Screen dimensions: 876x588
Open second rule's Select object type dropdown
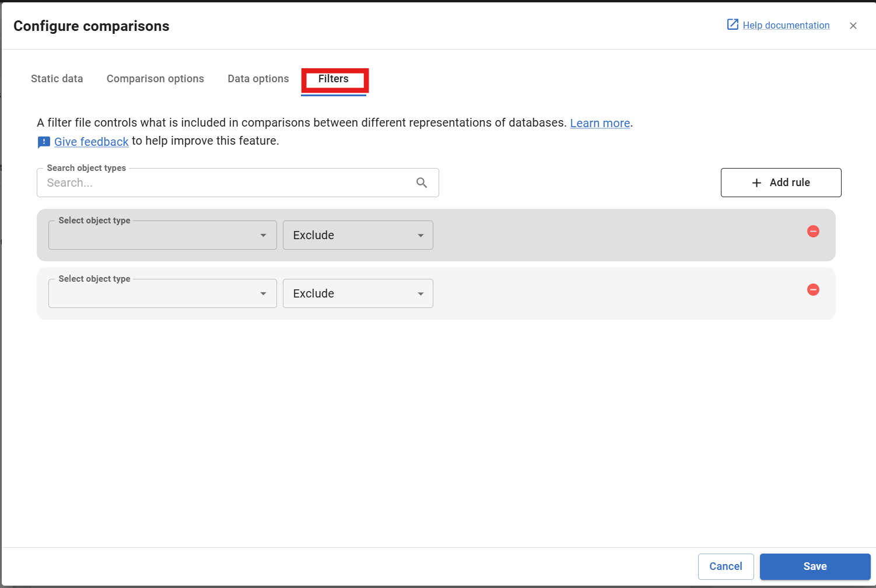point(162,293)
